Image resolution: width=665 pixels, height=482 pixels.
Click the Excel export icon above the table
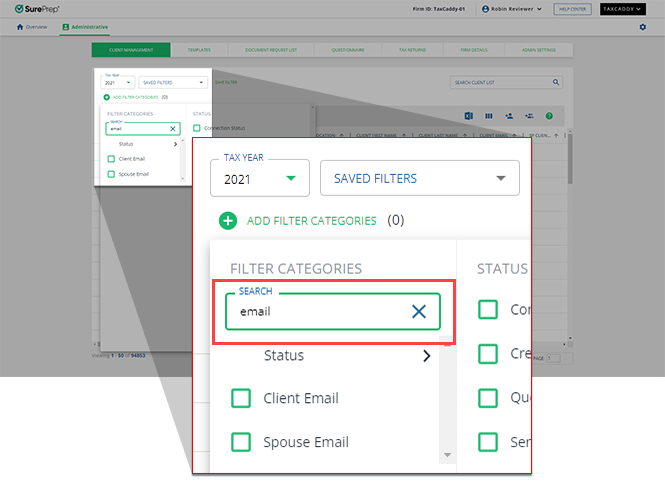coord(469,116)
